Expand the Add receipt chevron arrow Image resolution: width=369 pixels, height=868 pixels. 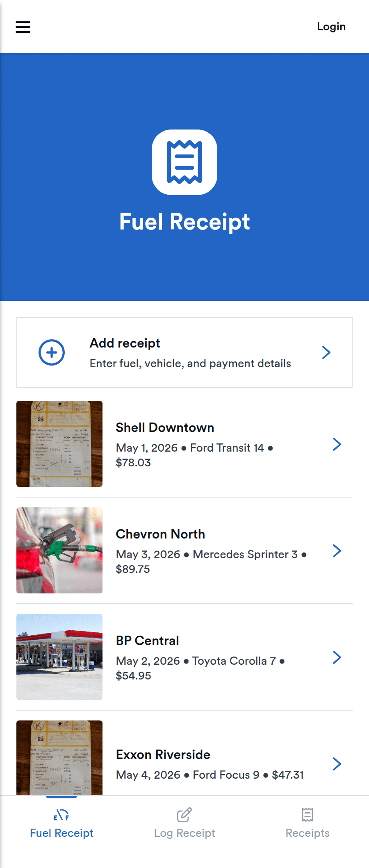[326, 352]
